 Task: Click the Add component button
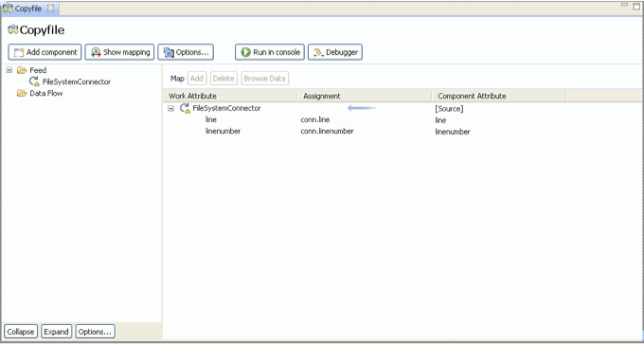[x=45, y=52]
